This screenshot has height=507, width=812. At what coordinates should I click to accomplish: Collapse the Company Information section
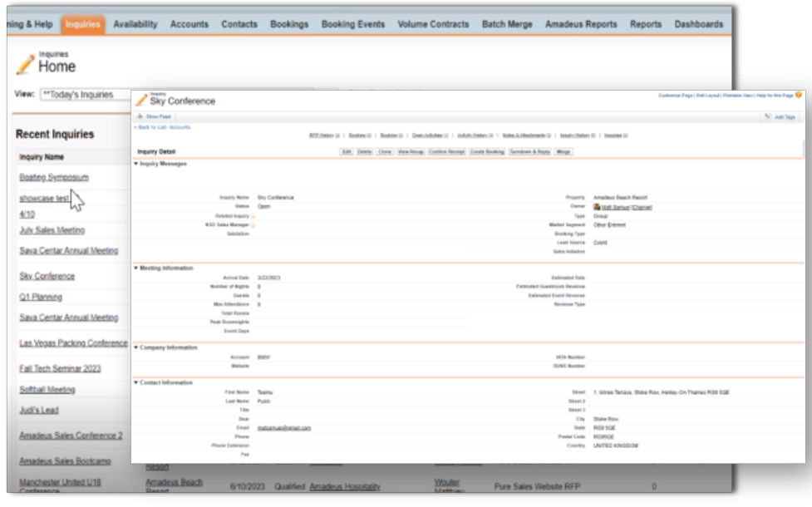click(136, 347)
